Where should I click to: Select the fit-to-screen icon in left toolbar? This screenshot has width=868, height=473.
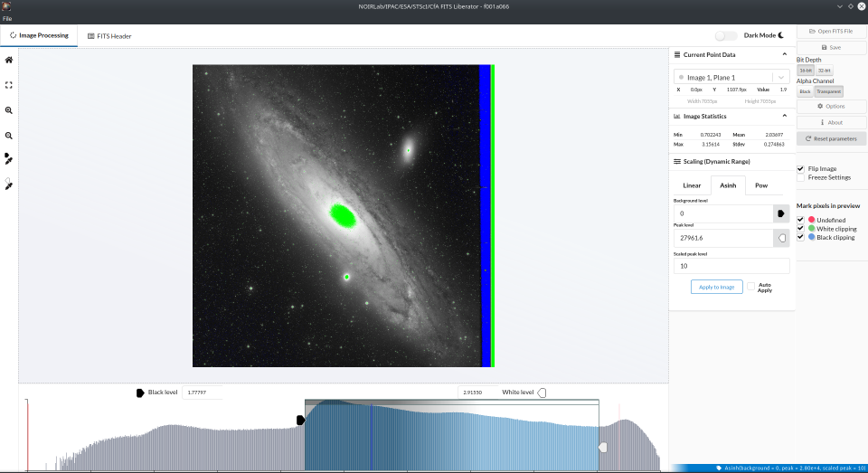pos(9,85)
